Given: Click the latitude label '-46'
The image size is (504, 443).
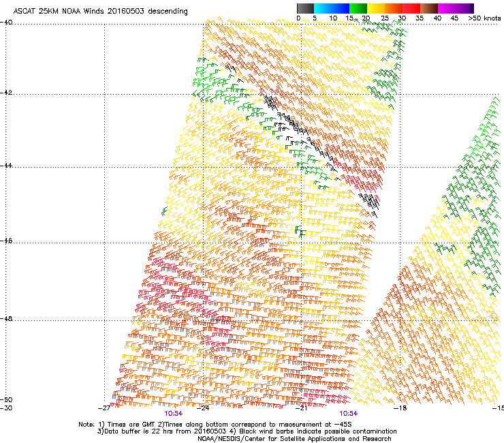Looking at the screenshot, I should click(x=6, y=241).
